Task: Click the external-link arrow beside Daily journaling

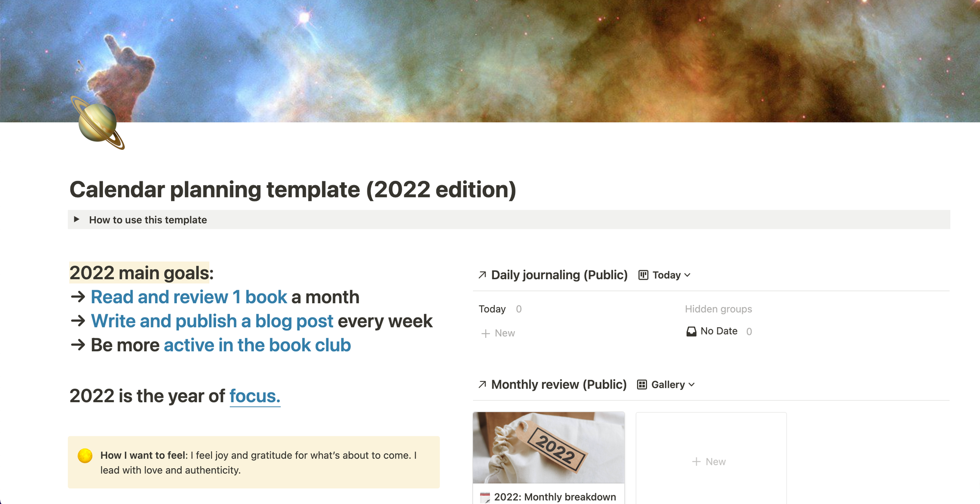Action: pos(481,275)
